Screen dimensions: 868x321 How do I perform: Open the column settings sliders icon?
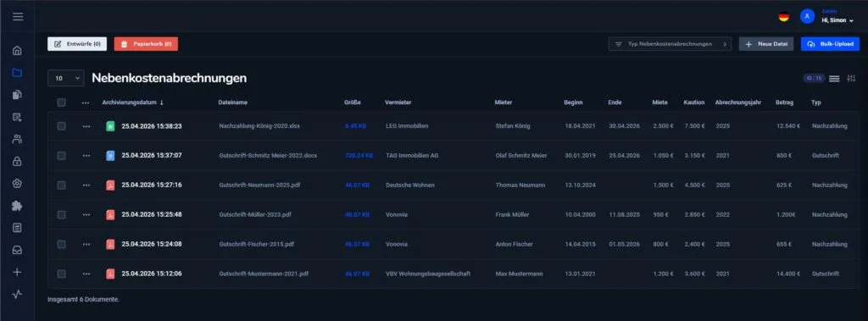click(x=851, y=79)
